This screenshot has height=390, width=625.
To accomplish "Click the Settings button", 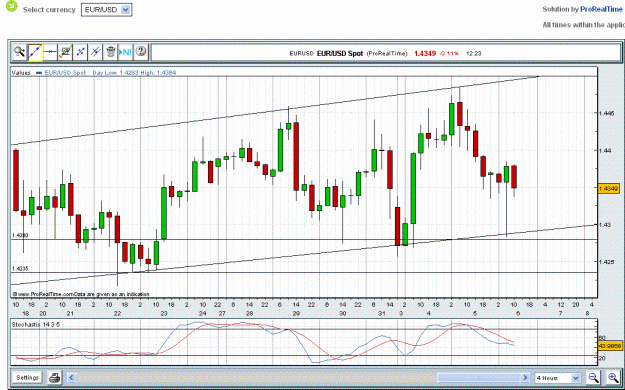I will coord(28,377).
